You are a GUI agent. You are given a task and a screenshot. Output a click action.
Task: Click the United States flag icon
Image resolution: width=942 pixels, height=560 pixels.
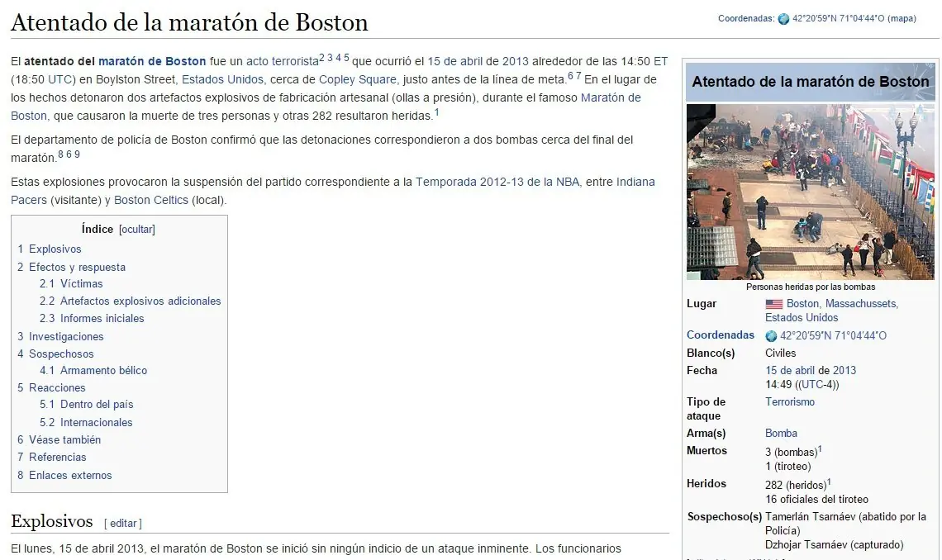(x=773, y=304)
